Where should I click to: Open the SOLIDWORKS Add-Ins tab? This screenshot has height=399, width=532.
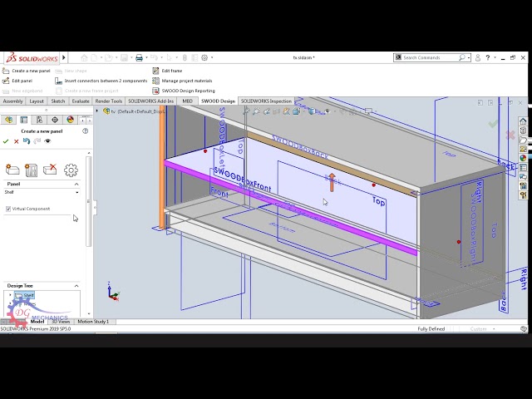pos(150,101)
